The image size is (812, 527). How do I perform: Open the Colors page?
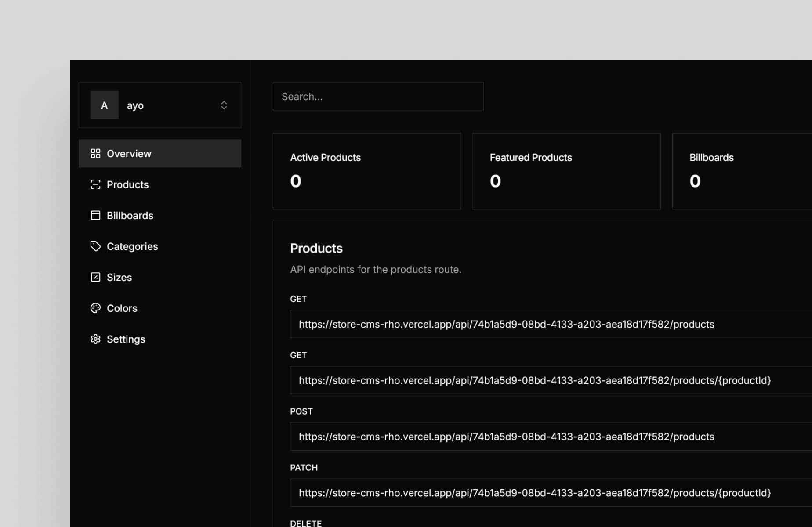click(122, 308)
